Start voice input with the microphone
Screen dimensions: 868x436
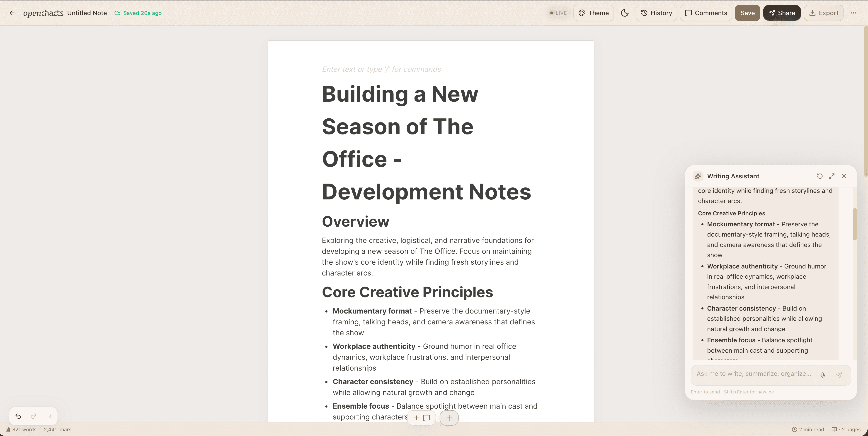click(822, 375)
